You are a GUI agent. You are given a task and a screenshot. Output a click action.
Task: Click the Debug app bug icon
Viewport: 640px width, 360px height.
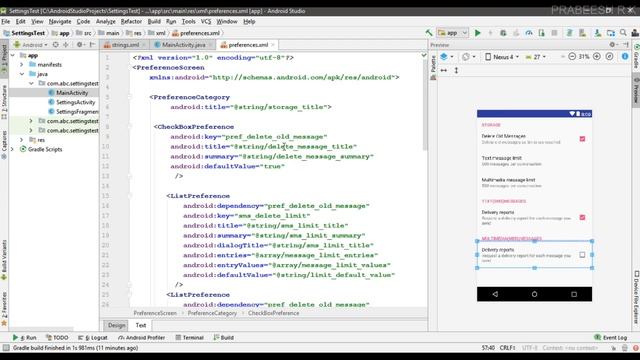(x=503, y=33)
